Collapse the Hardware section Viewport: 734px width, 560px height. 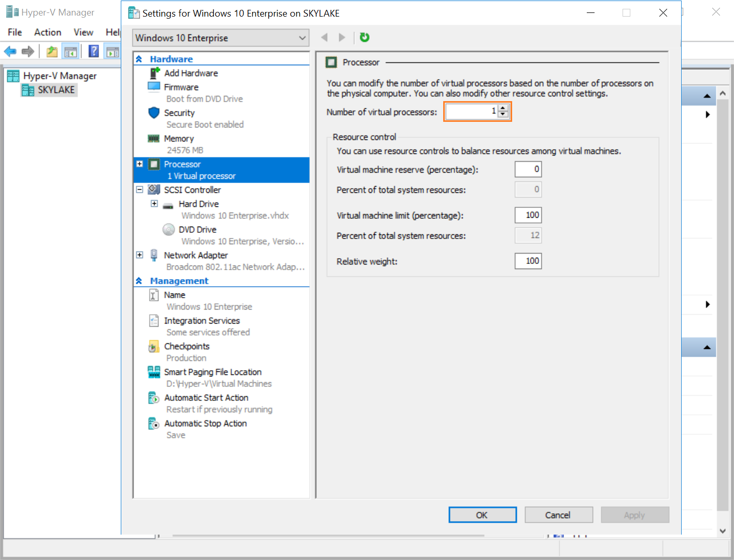[x=139, y=59]
